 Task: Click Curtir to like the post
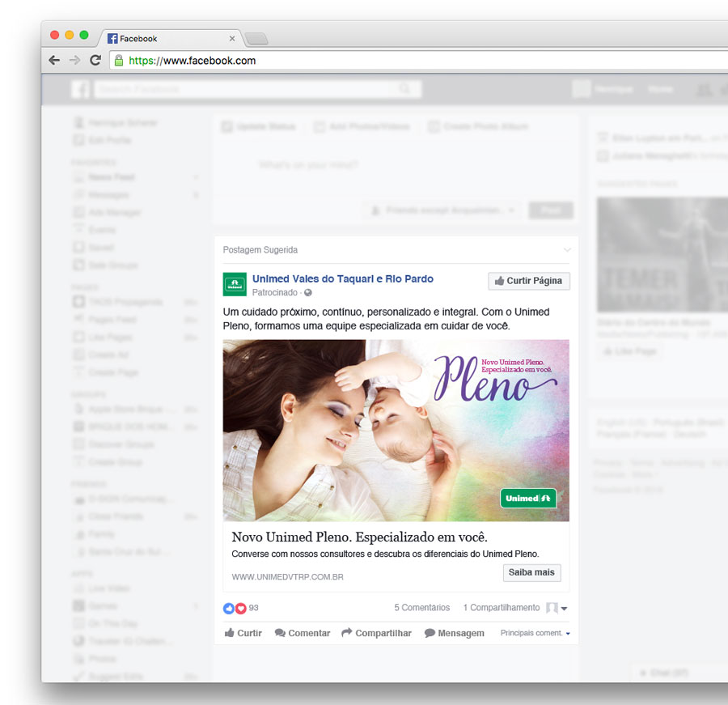(x=243, y=633)
